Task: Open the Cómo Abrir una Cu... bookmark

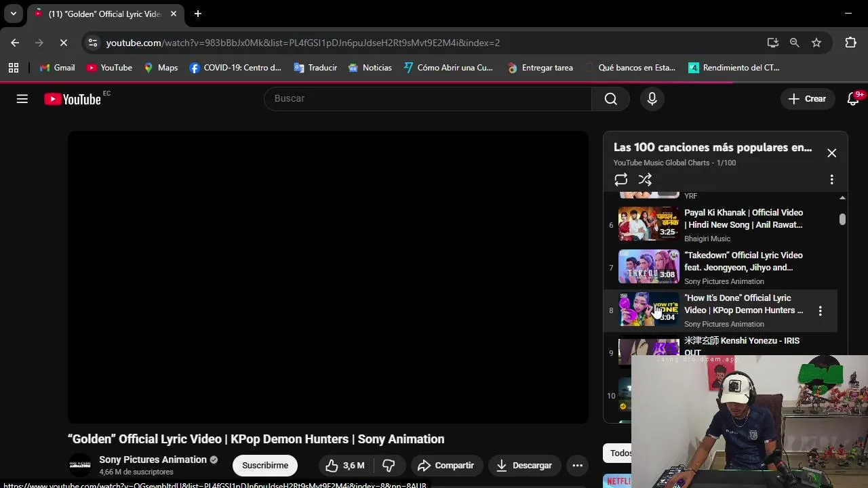Action: click(448, 68)
